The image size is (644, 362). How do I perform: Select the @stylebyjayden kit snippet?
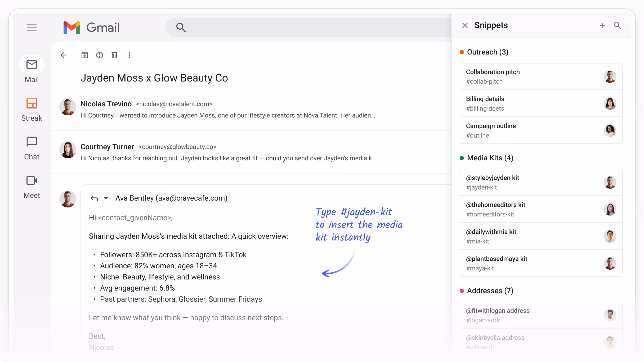tap(541, 182)
